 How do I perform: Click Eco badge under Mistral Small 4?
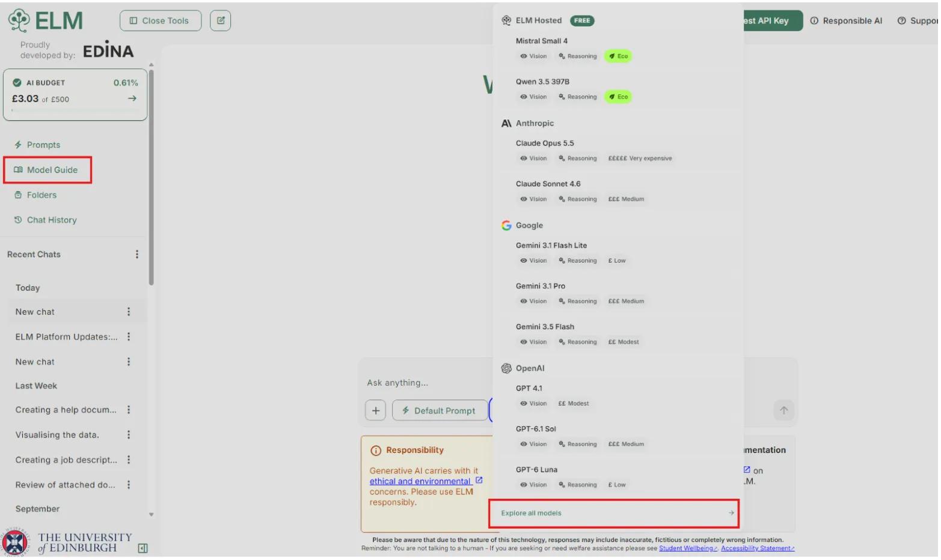tap(618, 56)
